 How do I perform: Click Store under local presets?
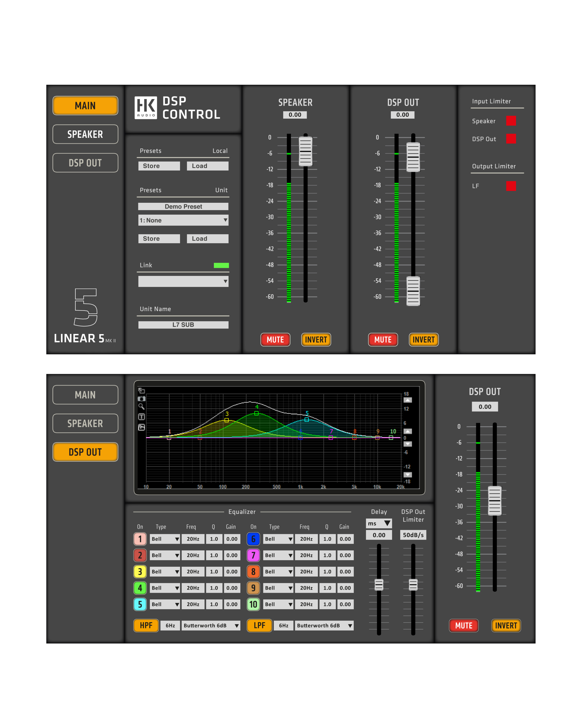(x=159, y=166)
